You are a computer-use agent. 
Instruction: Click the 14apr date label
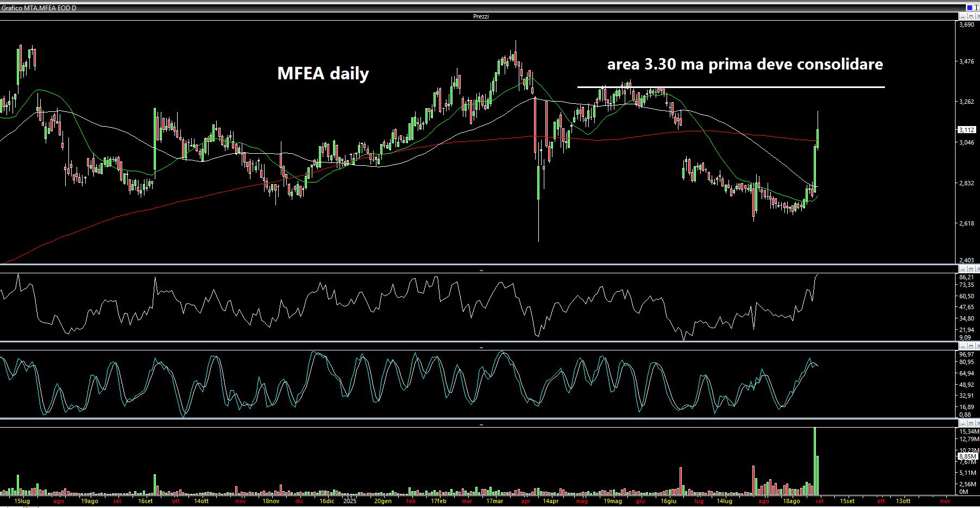point(550,501)
